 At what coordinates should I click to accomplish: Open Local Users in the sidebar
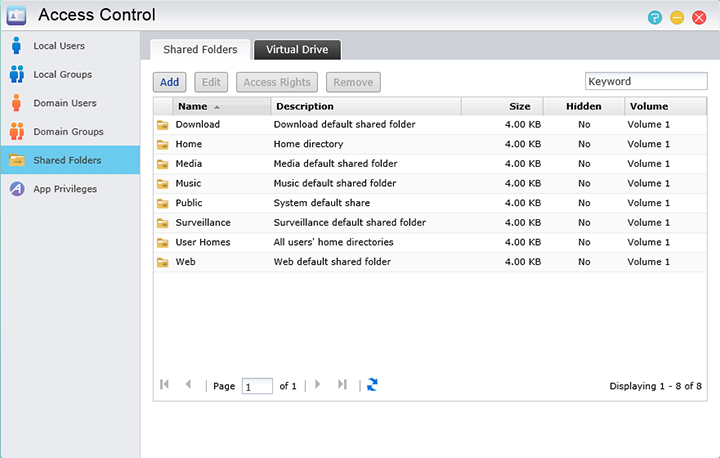coord(59,46)
